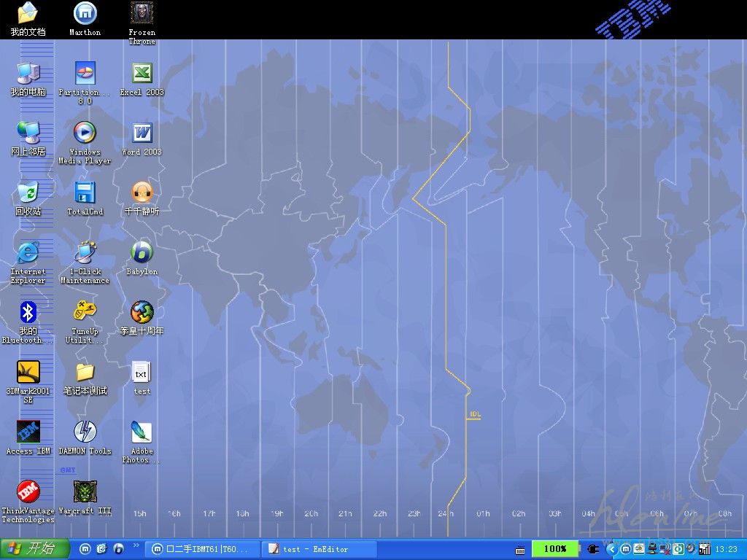Image resolution: width=747 pixels, height=560 pixels.
Task: Click the Start button
Action: pyautogui.click(x=34, y=549)
